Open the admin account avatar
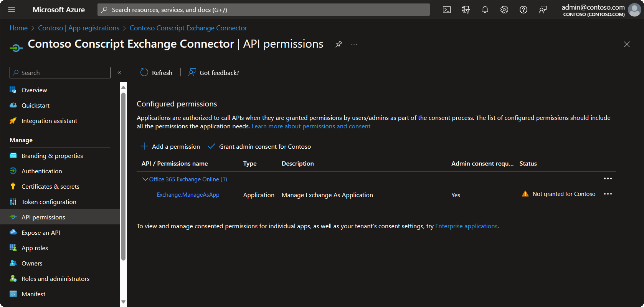This screenshot has width=644, height=307. point(634,10)
